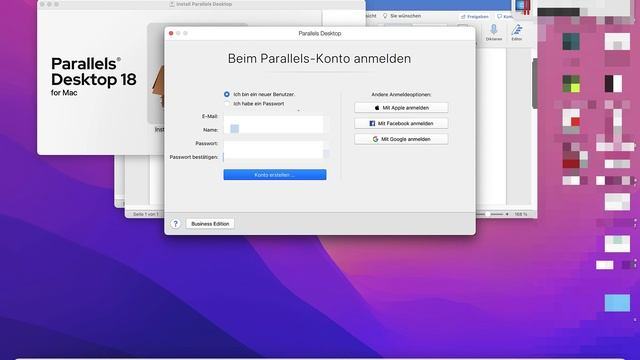This screenshot has height=360, width=640.
Task: Click the 'Business Edition' button
Action: click(x=210, y=224)
